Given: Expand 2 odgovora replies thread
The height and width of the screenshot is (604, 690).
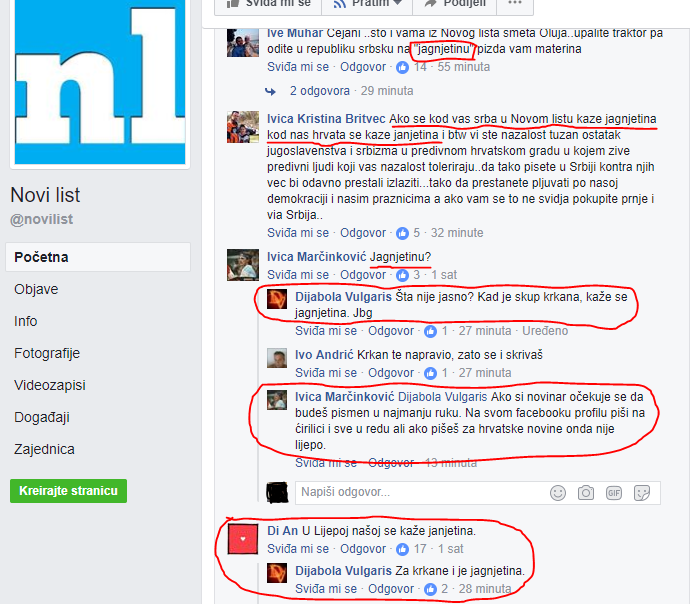Looking at the screenshot, I should click(x=320, y=91).
